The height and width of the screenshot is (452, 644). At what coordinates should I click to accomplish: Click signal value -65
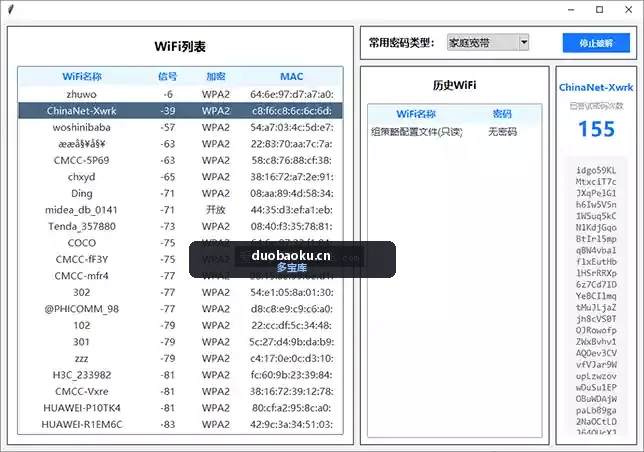pyautogui.click(x=168, y=177)
